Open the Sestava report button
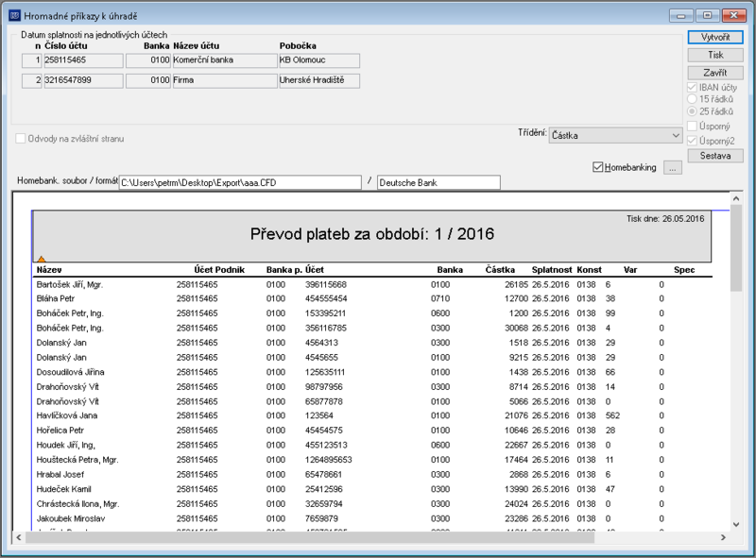Viewport: 756px width, 558px height. [x=715, y=156]
